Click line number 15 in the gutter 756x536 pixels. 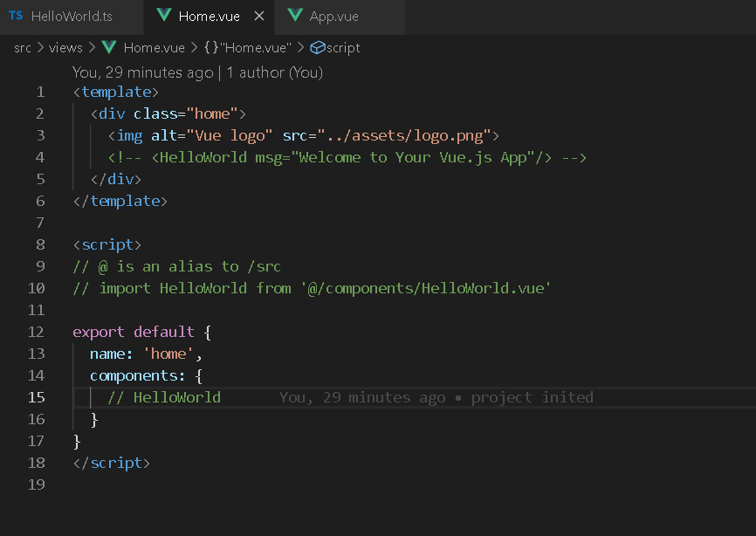(x=37, y=397)
